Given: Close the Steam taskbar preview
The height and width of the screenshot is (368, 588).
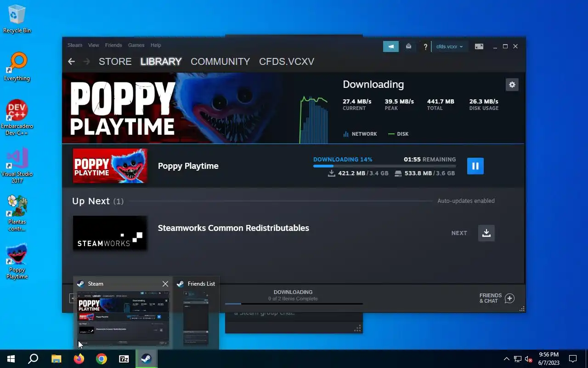Looking at the screenshot, I should click(165, 284).
